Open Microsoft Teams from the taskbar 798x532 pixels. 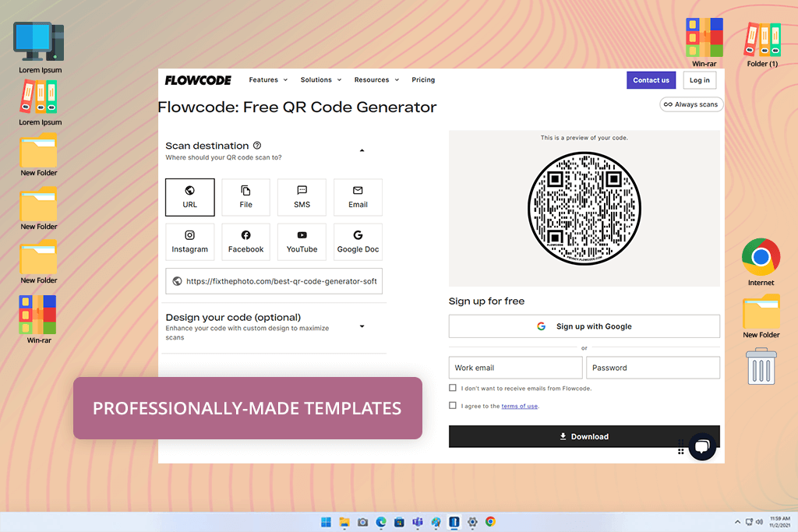(418, 522)
